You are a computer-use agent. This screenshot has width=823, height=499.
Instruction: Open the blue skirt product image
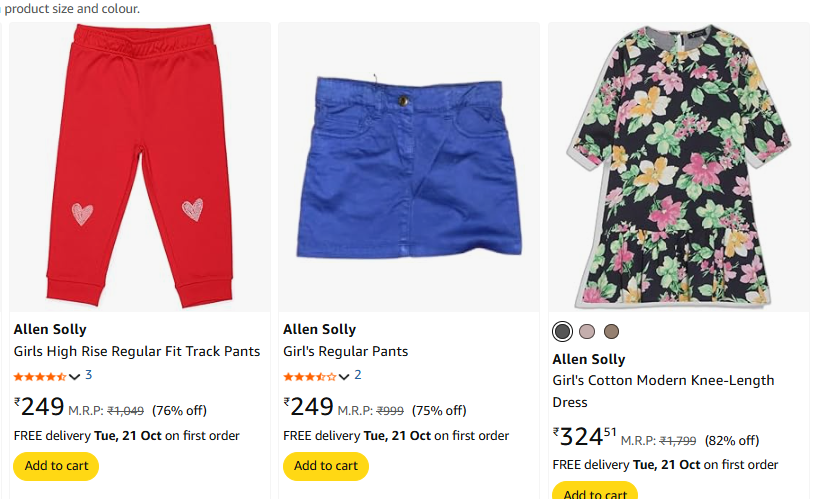point(409,167)
